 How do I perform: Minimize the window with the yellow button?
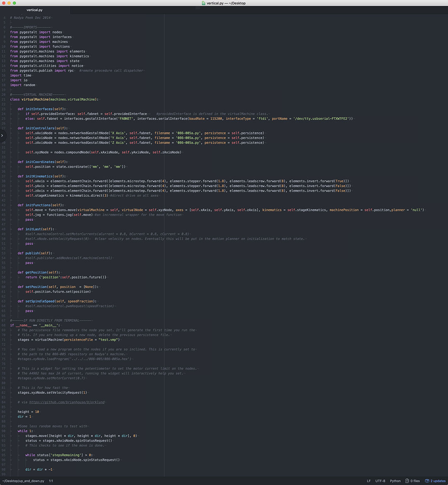(9, 3)
